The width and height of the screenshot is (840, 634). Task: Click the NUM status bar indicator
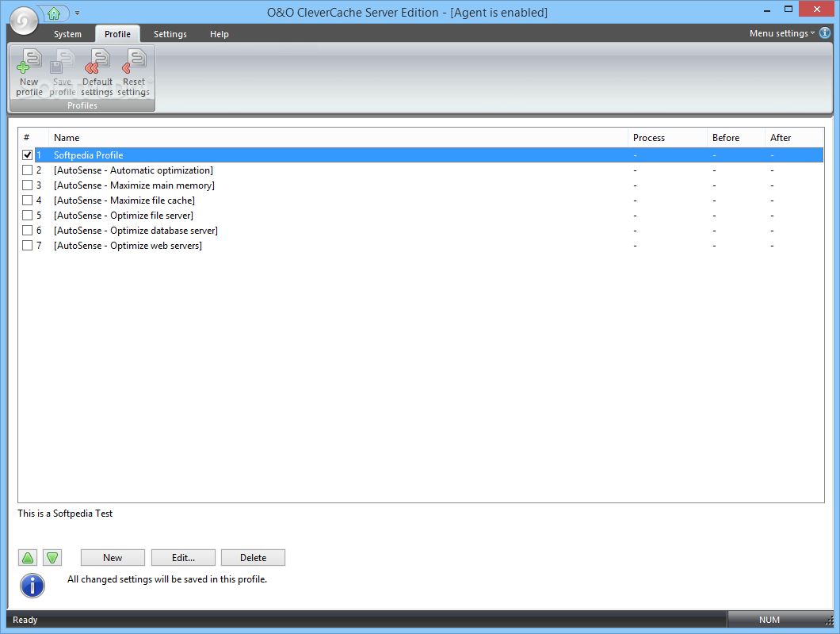769,620
